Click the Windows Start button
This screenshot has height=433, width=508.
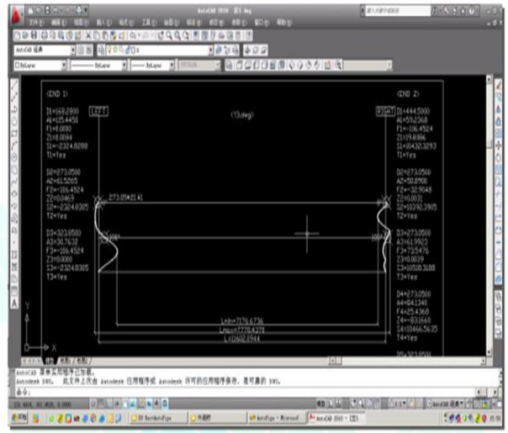click(x=20, y=418)
